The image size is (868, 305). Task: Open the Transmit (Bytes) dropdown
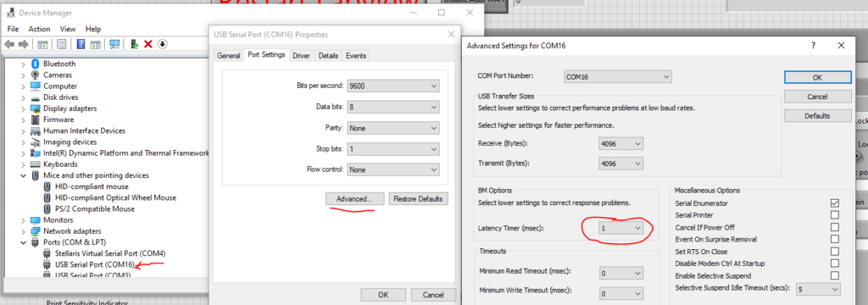pos(621,164)
